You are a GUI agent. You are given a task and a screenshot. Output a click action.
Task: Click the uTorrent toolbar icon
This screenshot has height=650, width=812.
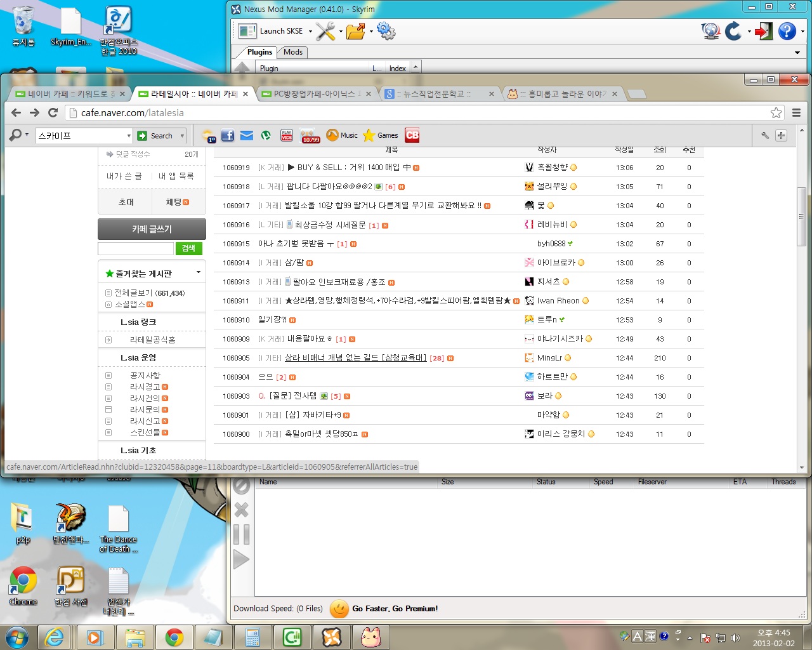266,135
